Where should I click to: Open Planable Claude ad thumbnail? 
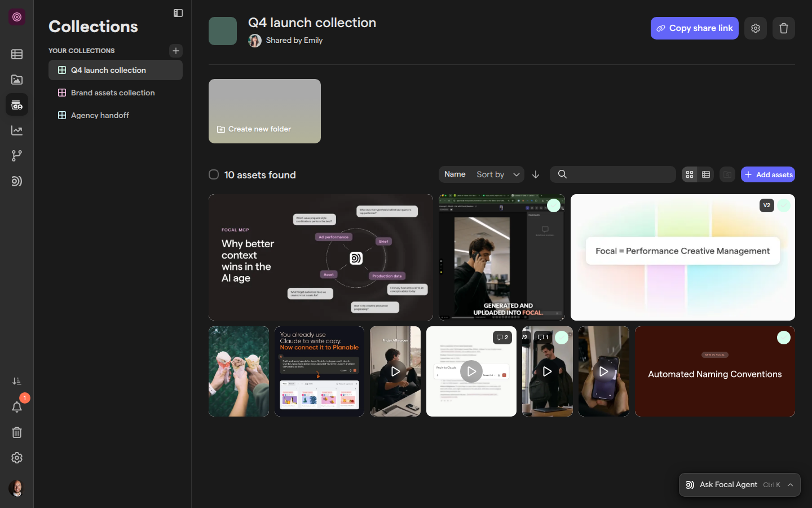coord(319,371)
